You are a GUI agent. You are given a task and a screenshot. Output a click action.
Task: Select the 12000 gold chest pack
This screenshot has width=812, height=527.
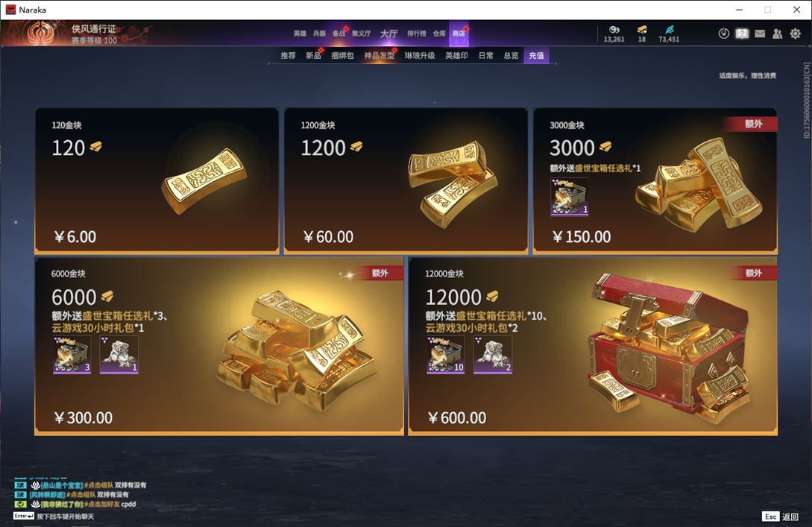[593, 346]
